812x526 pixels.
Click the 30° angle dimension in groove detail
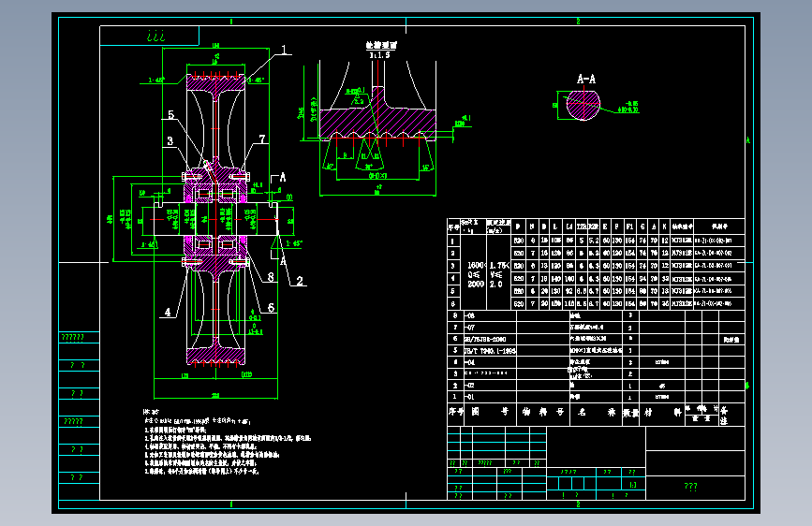coord(369,167)
